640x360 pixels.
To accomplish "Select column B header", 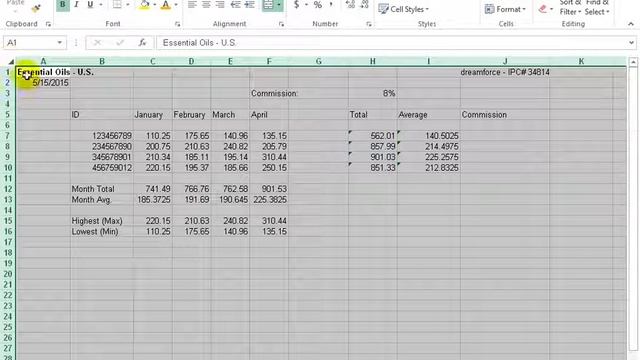I will tap(102, 61).
